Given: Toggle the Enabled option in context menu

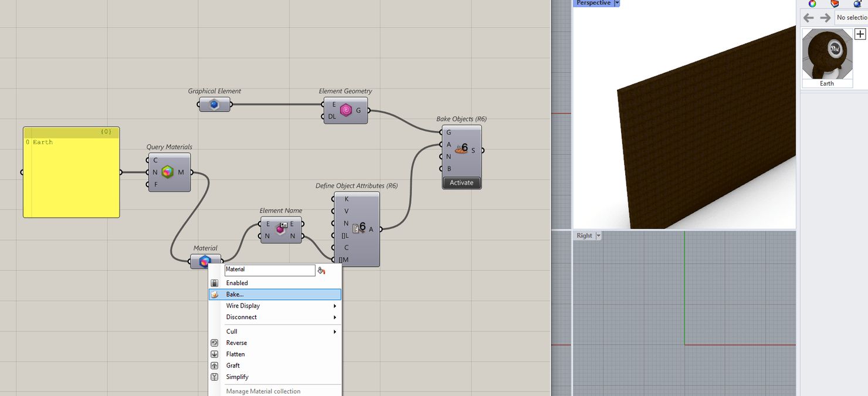Looking at the screenshot, I should [237, 283].
